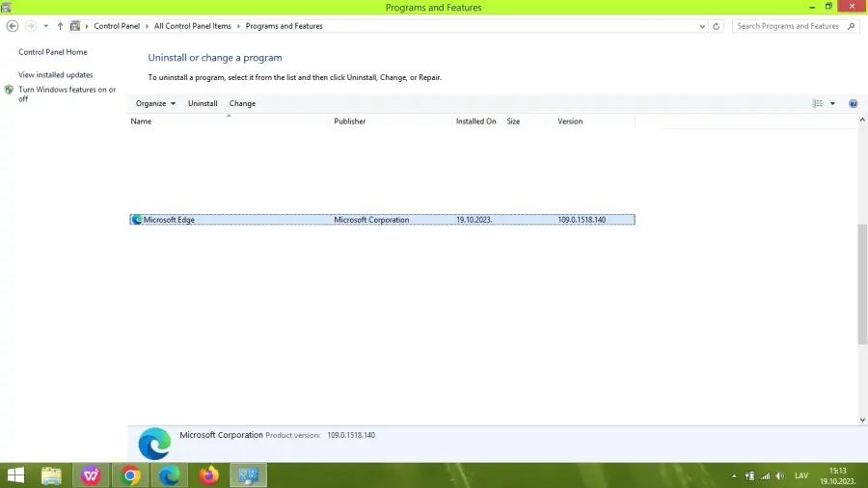The width and height of the screenshot is (868, 488).
Task: Sort by Installed On column header
Action: (476, 122)
